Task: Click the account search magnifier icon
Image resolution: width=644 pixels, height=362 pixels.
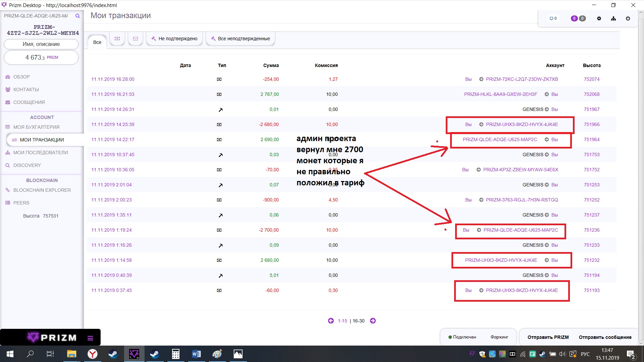Action: pyautogui.click(x=77, y=16)
